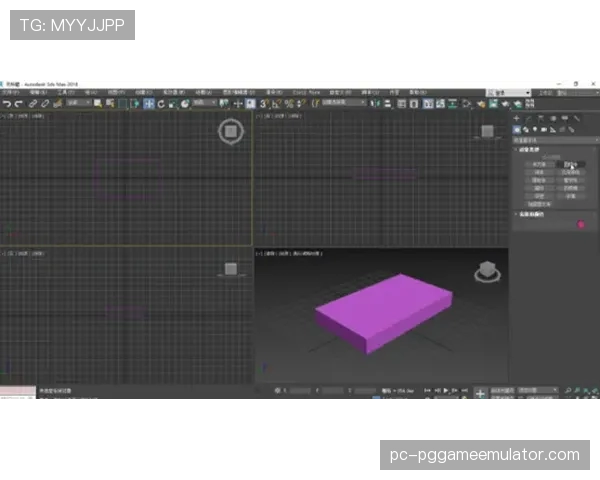
Task: Toggle the 3D Snaps button
Action: [264, 103]
